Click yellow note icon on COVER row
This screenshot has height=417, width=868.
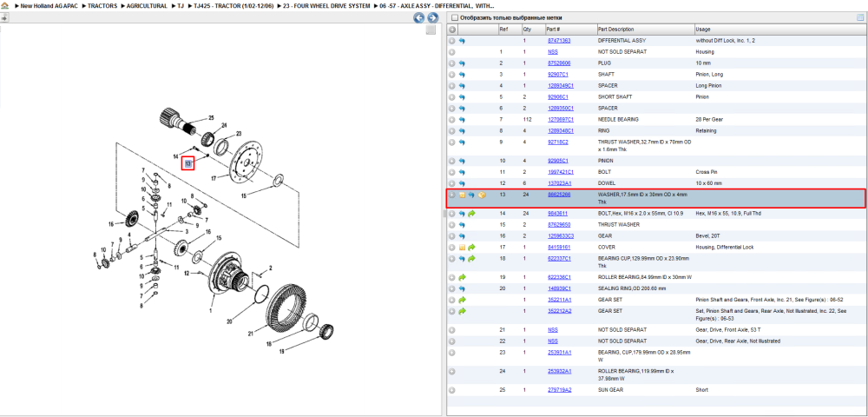[462, 248]
